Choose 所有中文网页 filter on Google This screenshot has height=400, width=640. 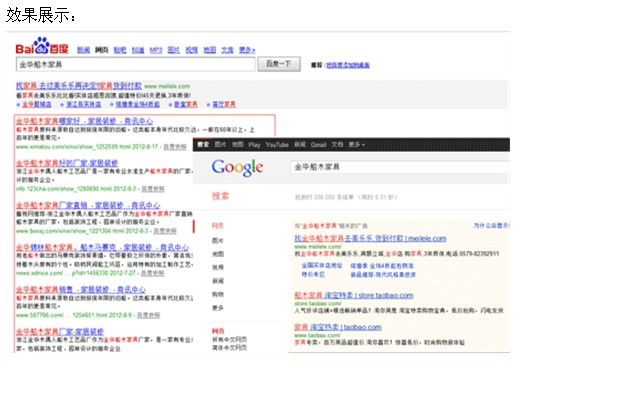tap(229, 340)
